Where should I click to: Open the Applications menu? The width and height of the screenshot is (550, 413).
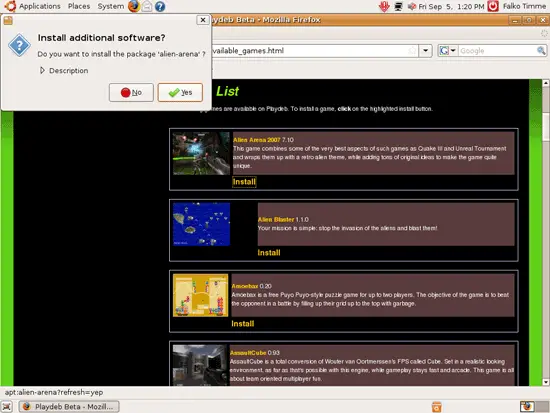(40, 6)
